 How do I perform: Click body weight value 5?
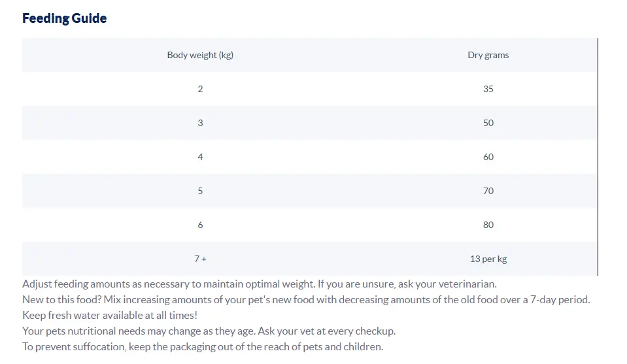[x=200, y=191]
